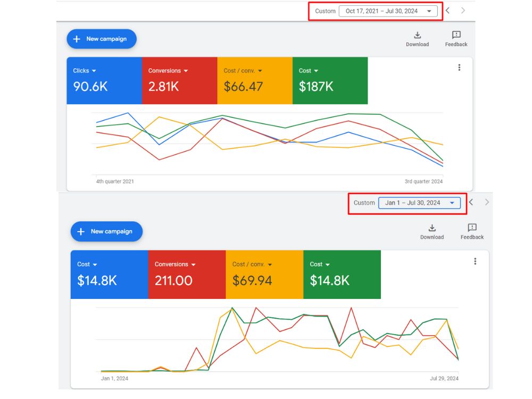532x399 pixels.
Task: Click the 211.00 conversions value
Action: pyautogui.click(x=174, y=280)
